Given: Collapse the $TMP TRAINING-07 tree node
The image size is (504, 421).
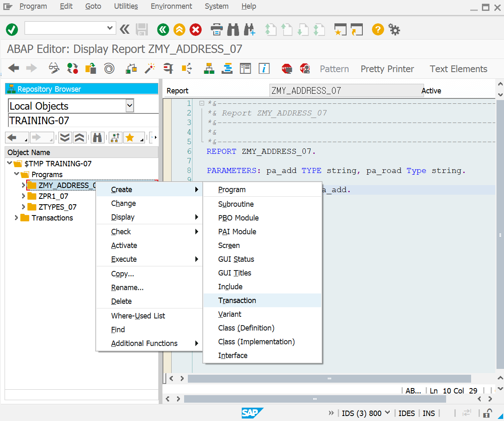Looking at the screenshot, I should 10,163.
